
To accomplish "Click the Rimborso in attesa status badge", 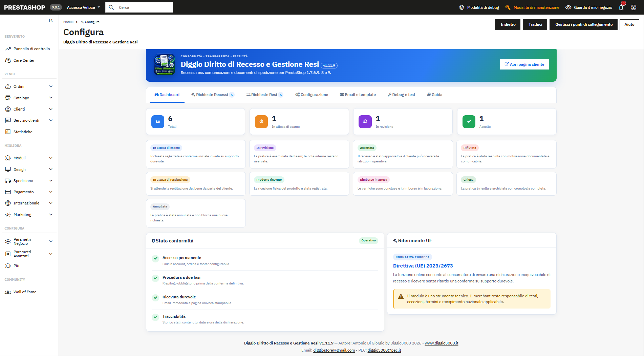I will pyautogui.click(x=373, y=180).
